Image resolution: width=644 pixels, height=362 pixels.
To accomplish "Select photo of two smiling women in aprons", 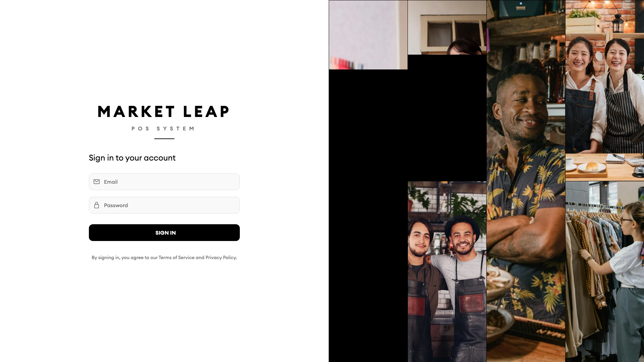I will tap(605, 90).
